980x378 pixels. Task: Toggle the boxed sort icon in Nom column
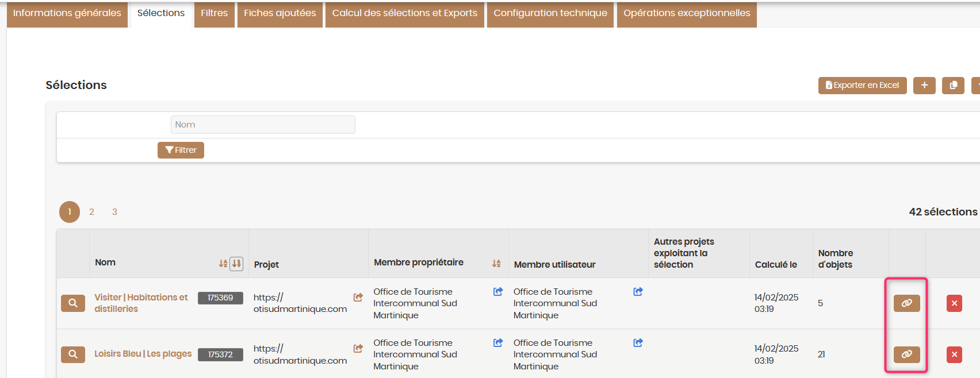click(236, 263)
